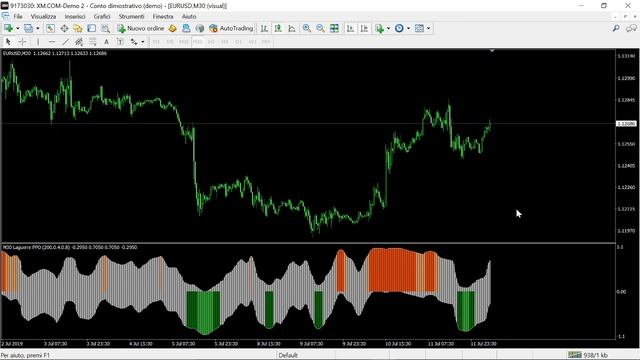Select the horizontal line tool
640x360 pixels.
52,42
